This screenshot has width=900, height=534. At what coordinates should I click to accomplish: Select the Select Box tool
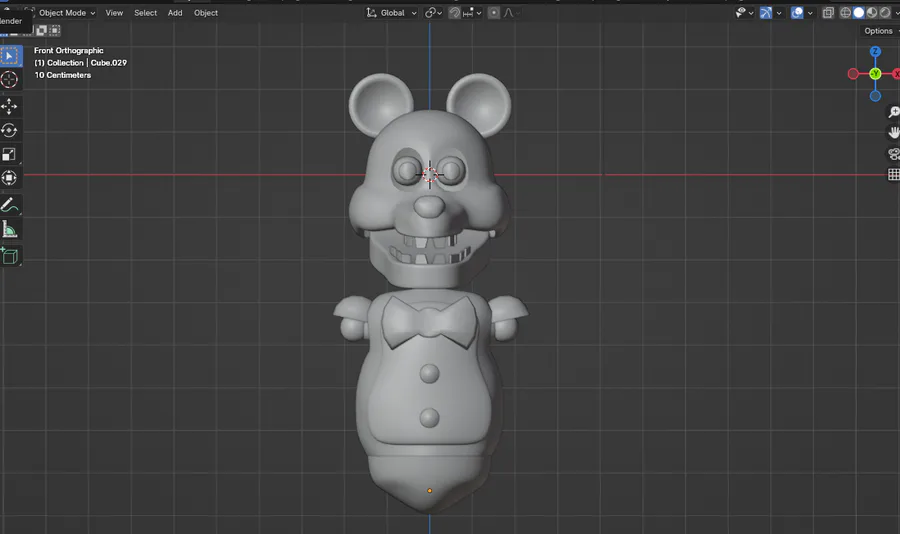[9, 56]
